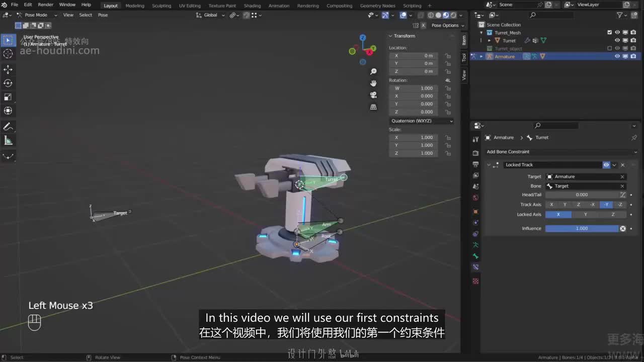The width and height of the screenshot is (644, 362).
Task: Open the Output properties tab icon
Action: 475,164
